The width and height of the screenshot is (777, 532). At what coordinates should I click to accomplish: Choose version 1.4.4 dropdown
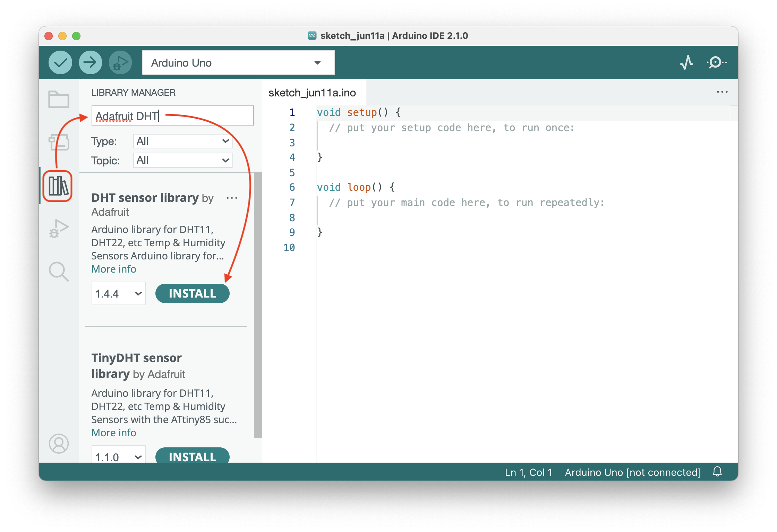pyautogui.click(x=118, y=293)
